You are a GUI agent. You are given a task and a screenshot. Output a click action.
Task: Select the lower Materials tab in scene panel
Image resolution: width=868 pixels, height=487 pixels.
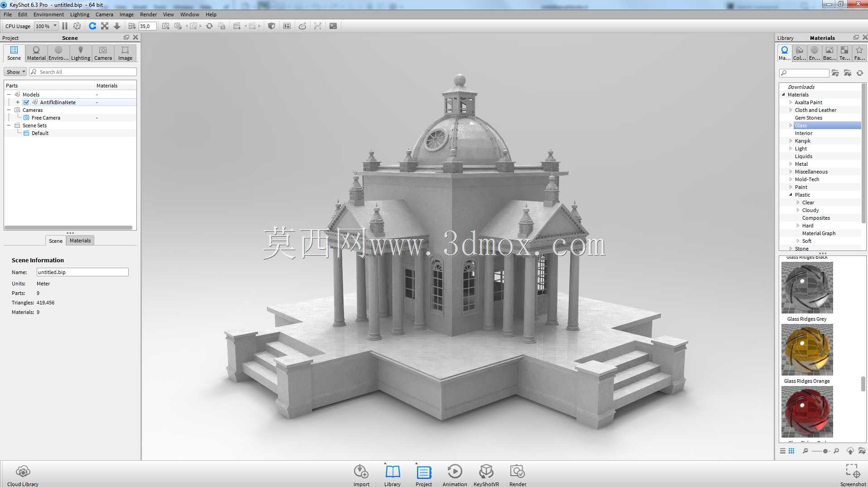(x=80, y=241)
